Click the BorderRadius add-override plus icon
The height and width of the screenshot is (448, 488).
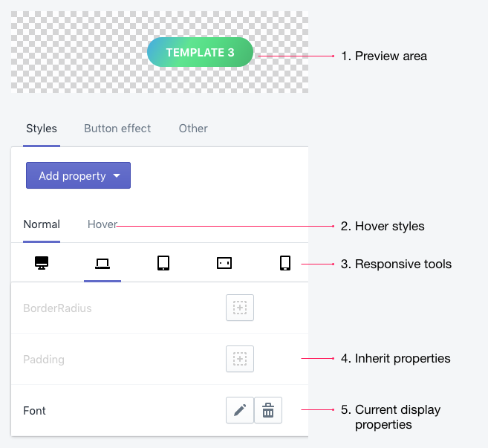[x=240, y=308]
